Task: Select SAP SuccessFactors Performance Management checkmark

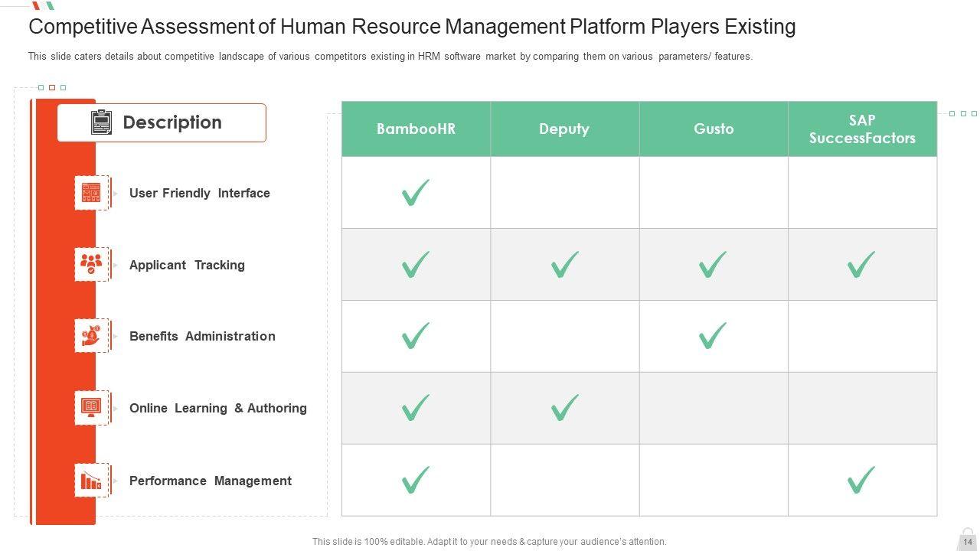Action: pos(861,481)
